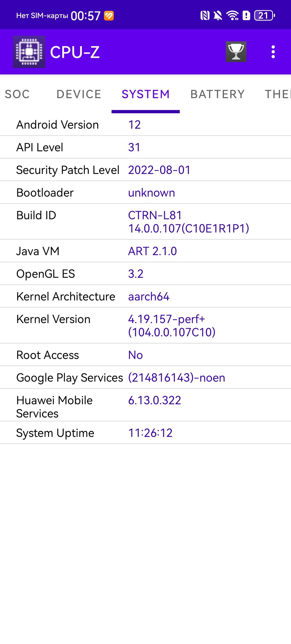The width and height of the screenshot is (291, 644).
Task: Tap the orange notification icon beside clock
Action: point(109,16)
